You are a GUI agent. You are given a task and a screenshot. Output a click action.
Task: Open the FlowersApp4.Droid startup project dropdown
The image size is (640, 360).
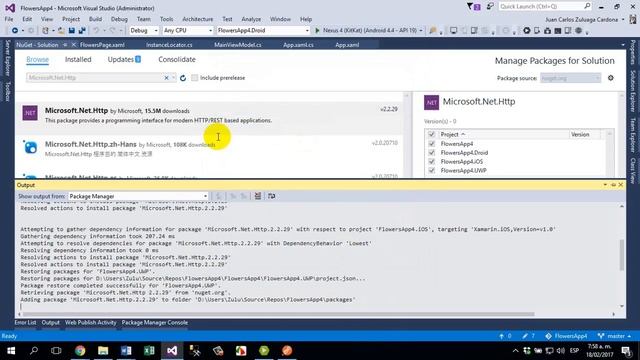coord(263,31)
